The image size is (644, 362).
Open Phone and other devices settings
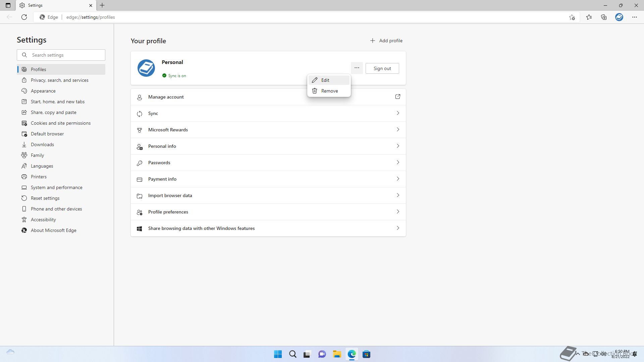[x=61, y=209]
